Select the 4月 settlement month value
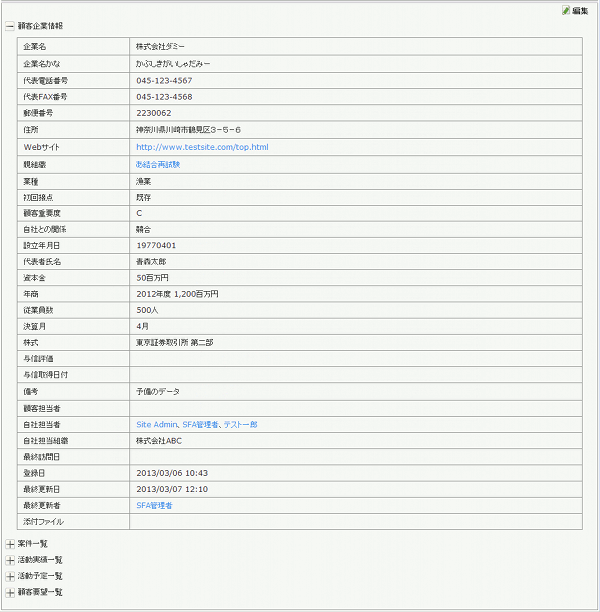The image size is (600, 612). (x=142, y=326)
